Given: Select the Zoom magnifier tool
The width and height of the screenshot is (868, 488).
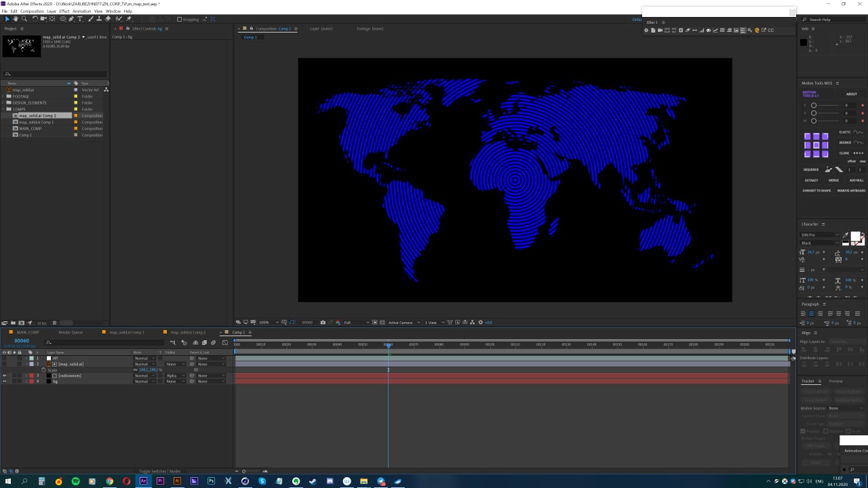Looking at the screenshot, I should [24, 19].
